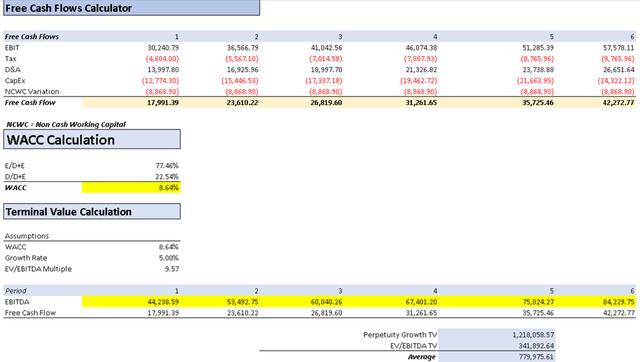Click EBIT value 51,285.39

538,48
